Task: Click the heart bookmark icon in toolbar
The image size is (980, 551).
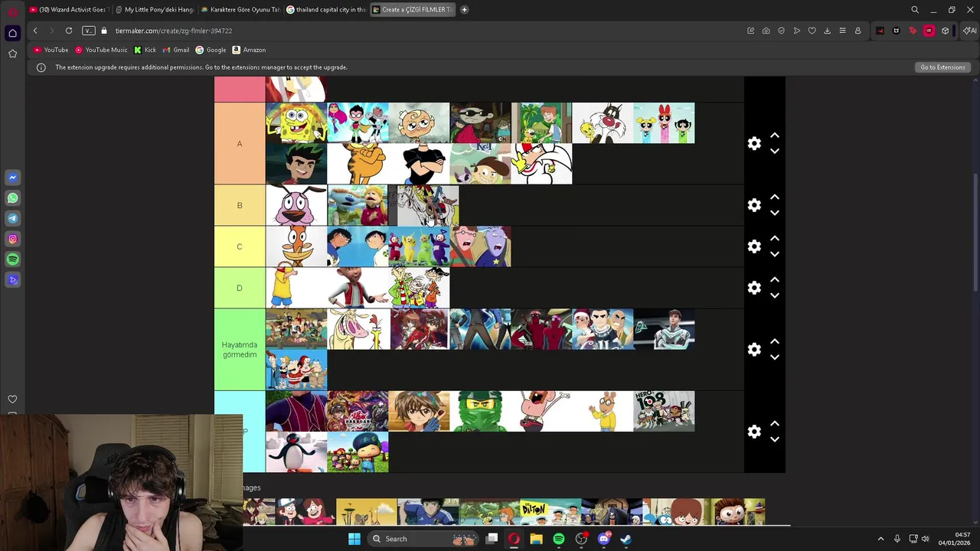Action: pos(812,31)
